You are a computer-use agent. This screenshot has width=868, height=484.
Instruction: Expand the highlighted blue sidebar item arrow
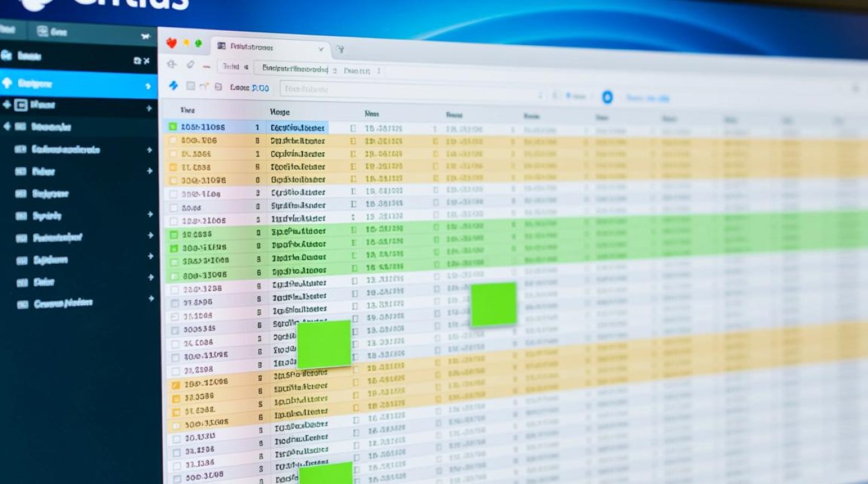click(148, 86)
